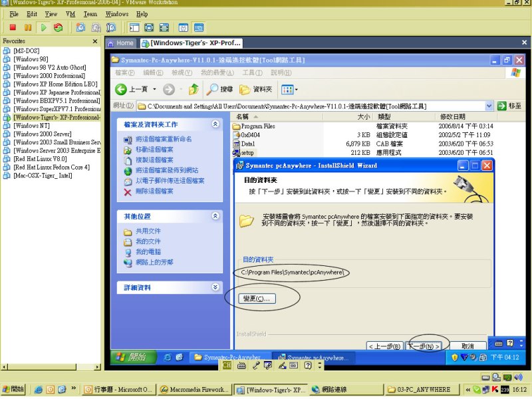Open 共用文件 under other places
Viewport: 532px width, 399px height.
point(148,231)
